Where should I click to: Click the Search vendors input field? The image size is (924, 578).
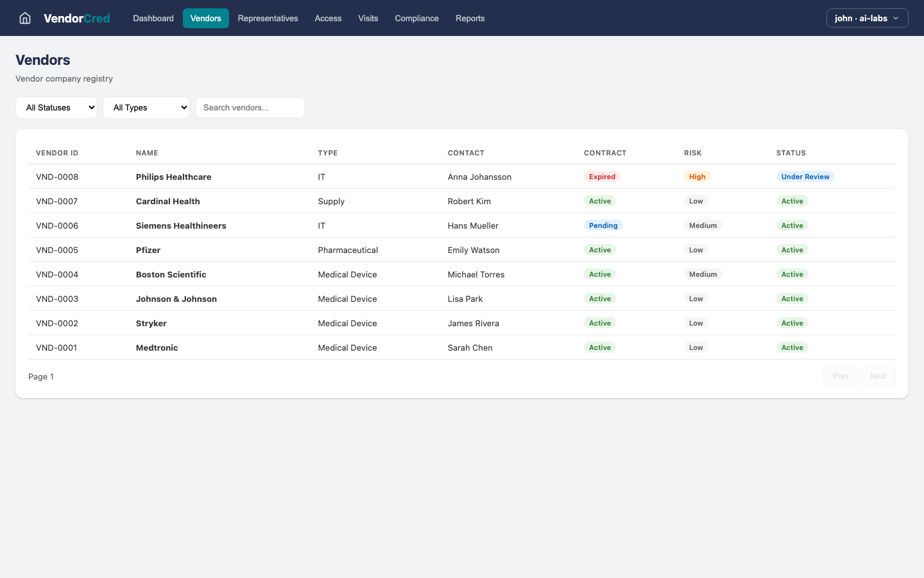tap(250, 107)
